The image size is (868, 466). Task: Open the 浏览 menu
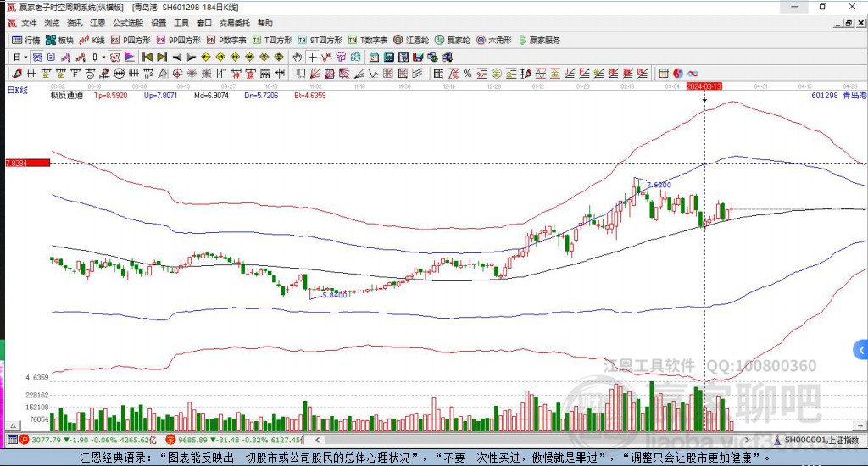[52, 23]
